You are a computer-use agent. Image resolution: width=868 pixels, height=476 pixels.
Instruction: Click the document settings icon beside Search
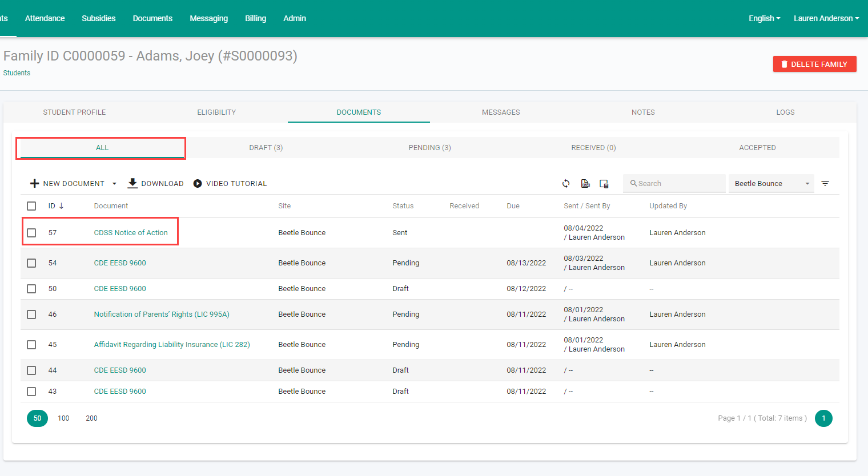[x=604, y=183]
